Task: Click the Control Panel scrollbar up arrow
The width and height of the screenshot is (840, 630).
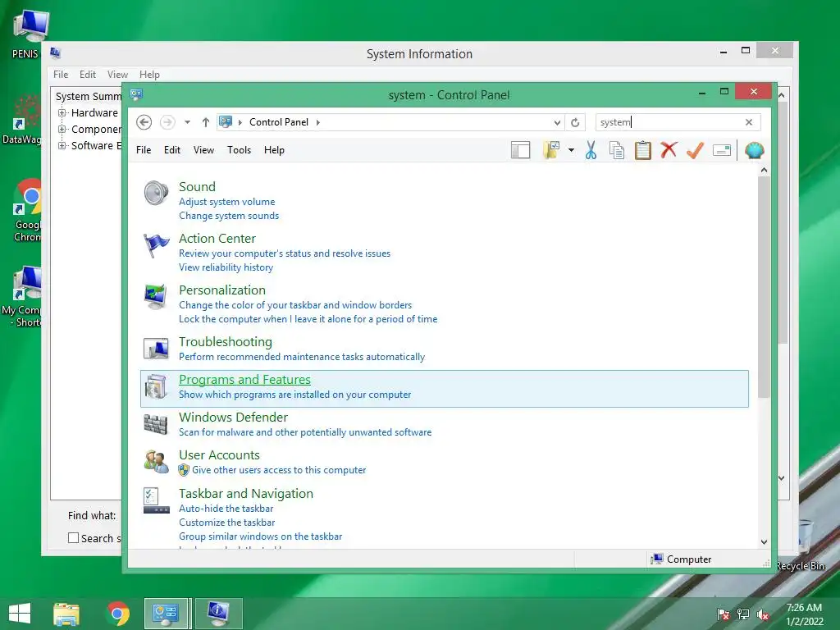Action: point(764,170)
